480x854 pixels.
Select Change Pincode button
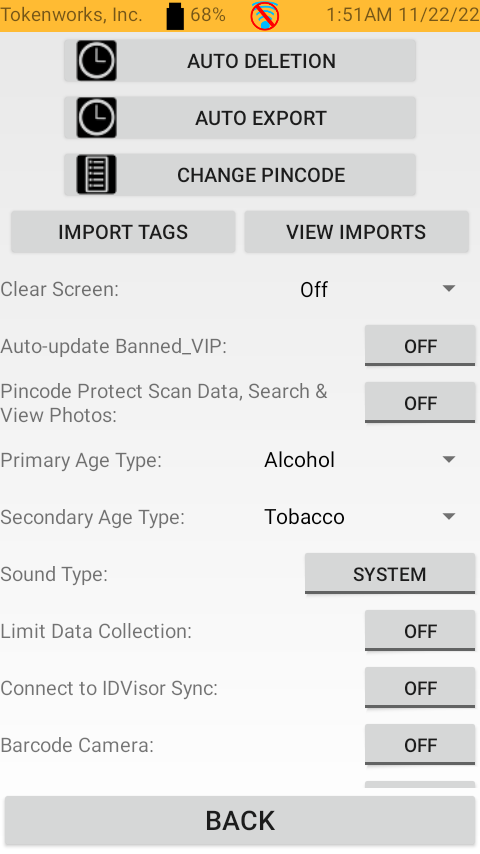coord(240,175)
